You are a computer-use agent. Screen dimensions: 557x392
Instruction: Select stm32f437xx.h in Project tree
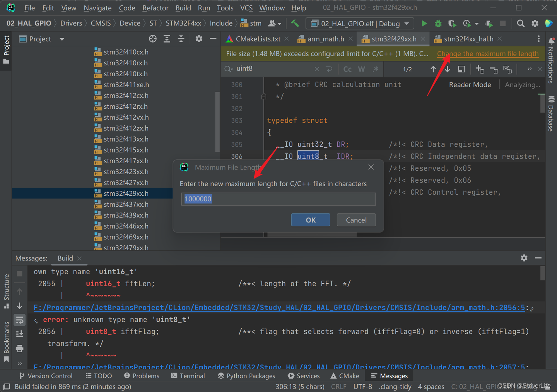click(x=126, y=204)
